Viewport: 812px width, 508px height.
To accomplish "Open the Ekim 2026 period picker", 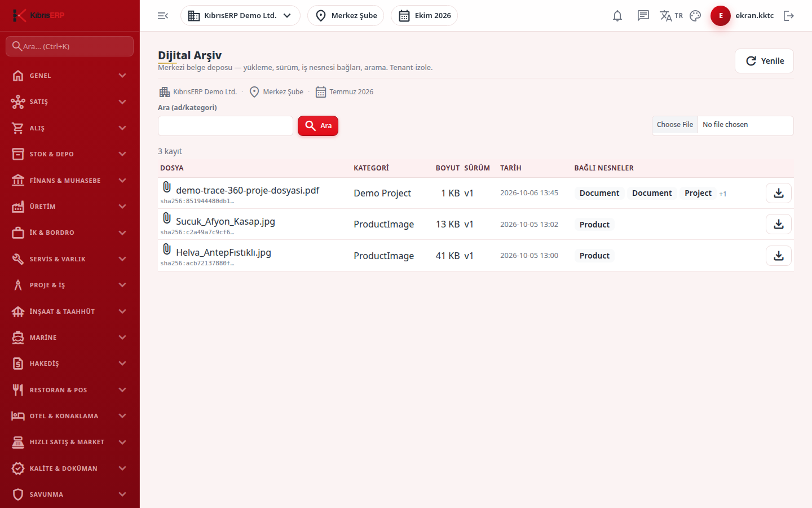I will click(424, 16).
